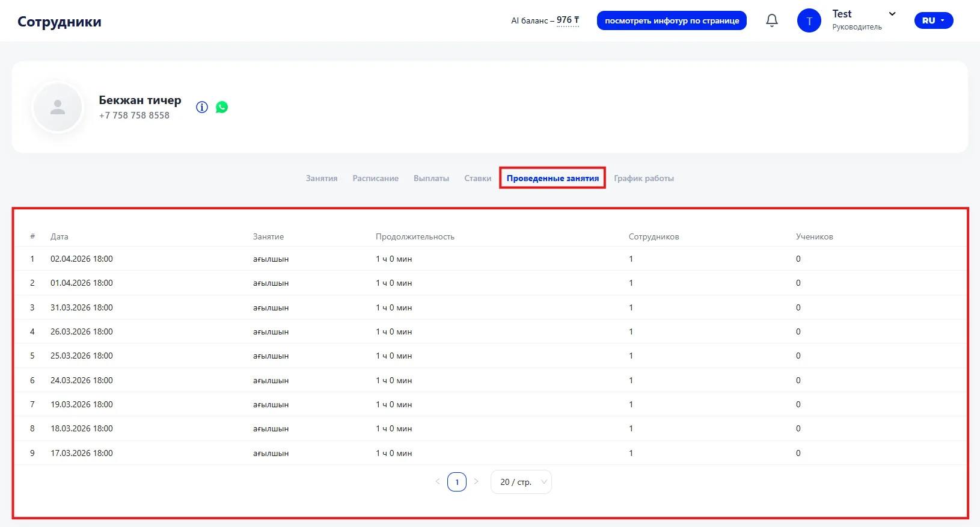Open the notifications bell icon
Screen dimensions: 980x527
(x=772, y=20)
